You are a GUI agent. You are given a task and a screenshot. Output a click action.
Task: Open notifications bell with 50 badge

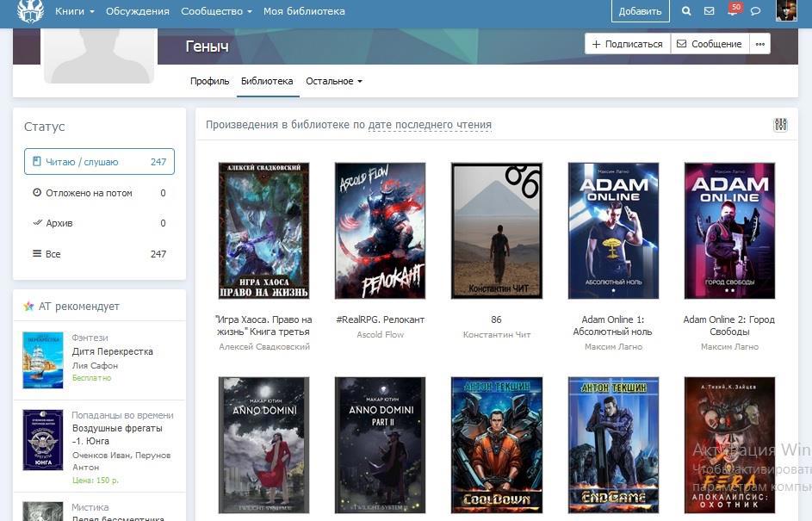732,11
